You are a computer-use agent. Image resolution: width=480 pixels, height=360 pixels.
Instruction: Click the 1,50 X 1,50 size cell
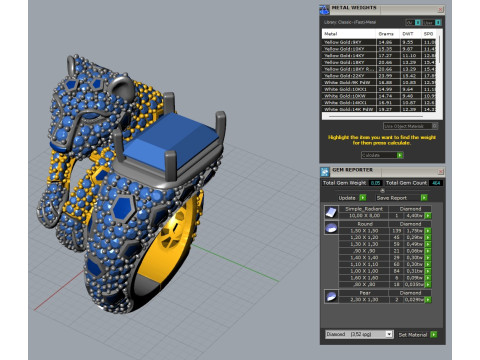click(x=365, y=231)
